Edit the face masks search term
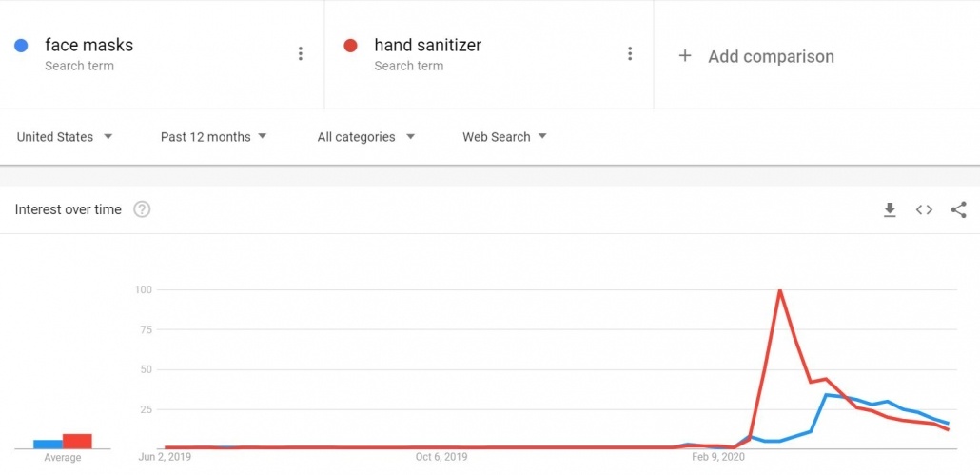Viewport: 980px width, 475px height. (x=88, y=45)
